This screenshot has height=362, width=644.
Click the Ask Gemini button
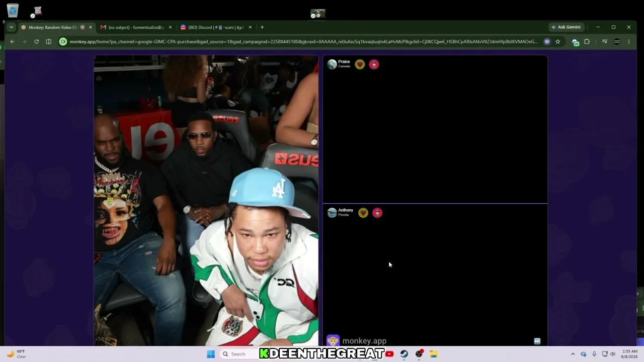click(x=566, y=27)
